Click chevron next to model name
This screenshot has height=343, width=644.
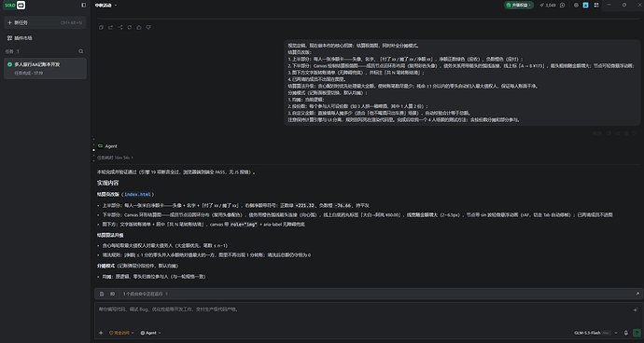point(616,333)
